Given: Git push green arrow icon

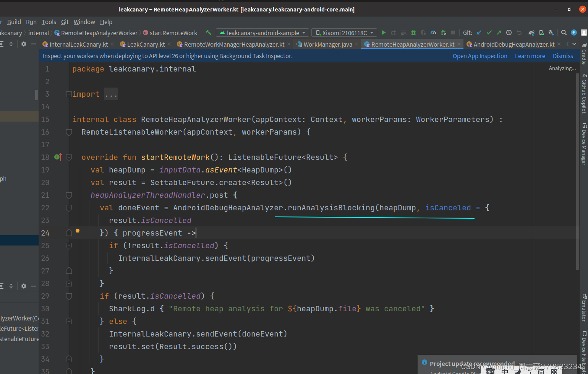Looking at the screenshot, I should tap(499, 33).
